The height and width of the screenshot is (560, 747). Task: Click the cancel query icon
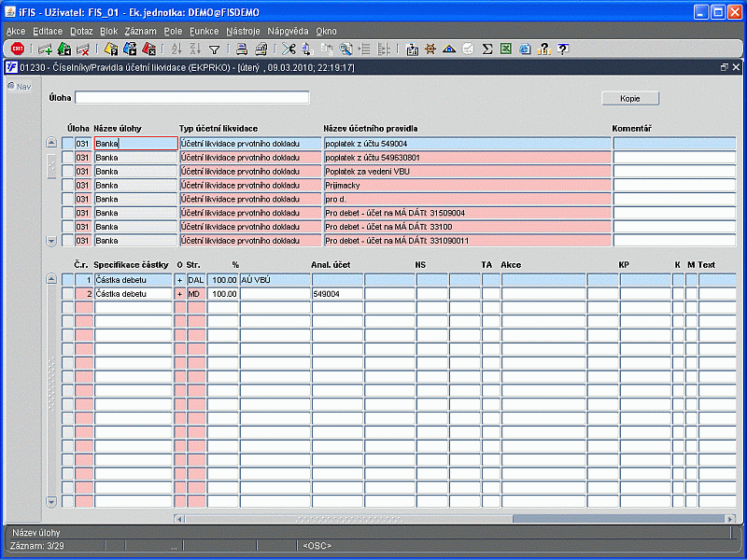[x=149, y=49]
